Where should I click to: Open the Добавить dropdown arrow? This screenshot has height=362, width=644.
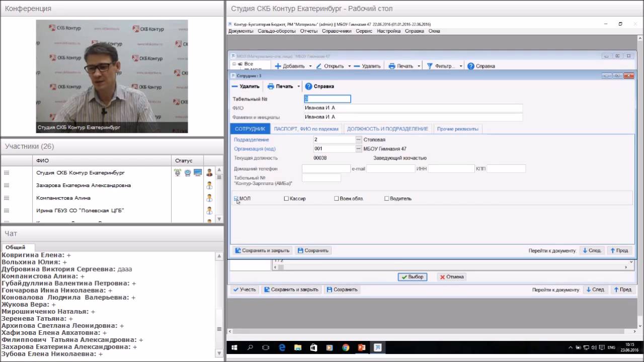310,66
